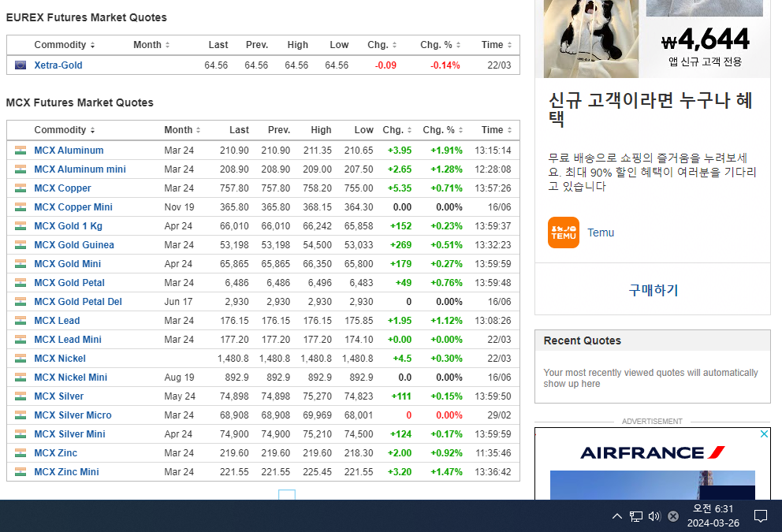Sort the MCX table by Chg. % column
Viewport: 782px width, 532px height.
[443, 130]
